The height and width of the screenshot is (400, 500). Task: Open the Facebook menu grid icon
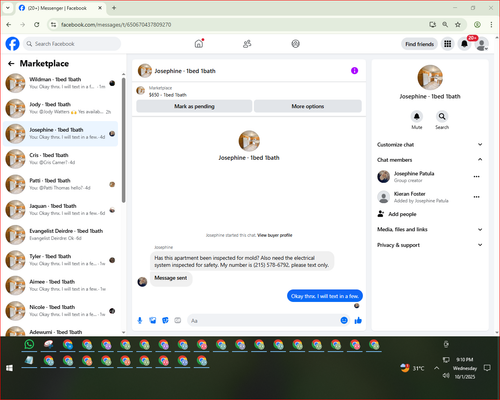point(448,44)
